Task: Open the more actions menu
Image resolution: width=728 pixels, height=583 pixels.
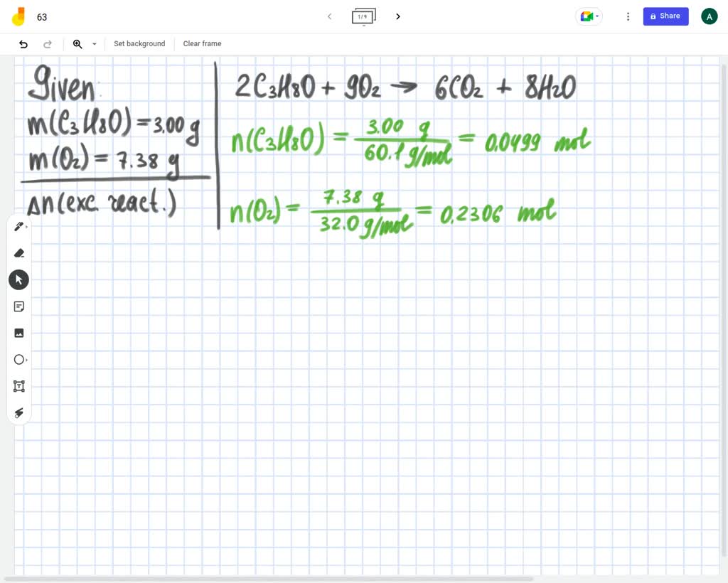Action: point(628,17)
